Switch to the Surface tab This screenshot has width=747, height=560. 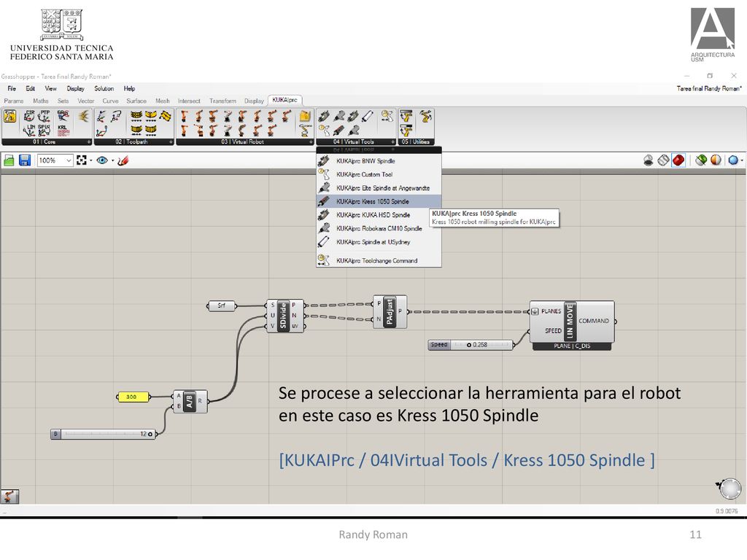click(x=136, y=101)
